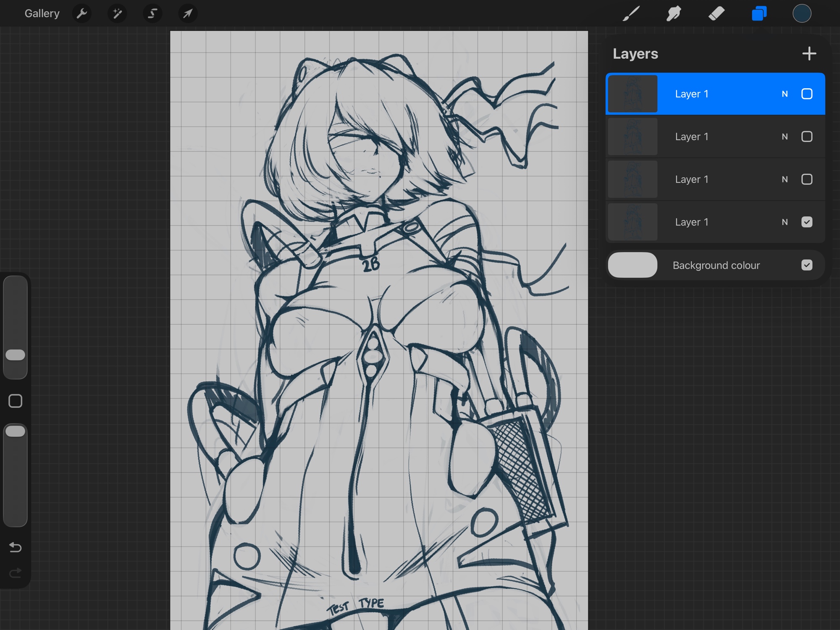Close the Layers panel via layers icon
The width and height of the screenshot is (840, 630).
point(759,13)
